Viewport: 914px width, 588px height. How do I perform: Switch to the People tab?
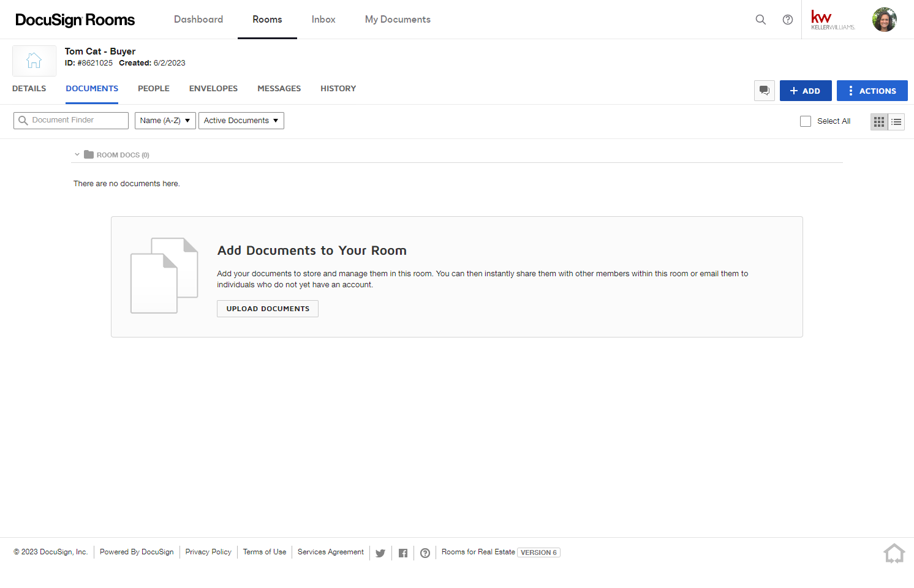[154, 89]
